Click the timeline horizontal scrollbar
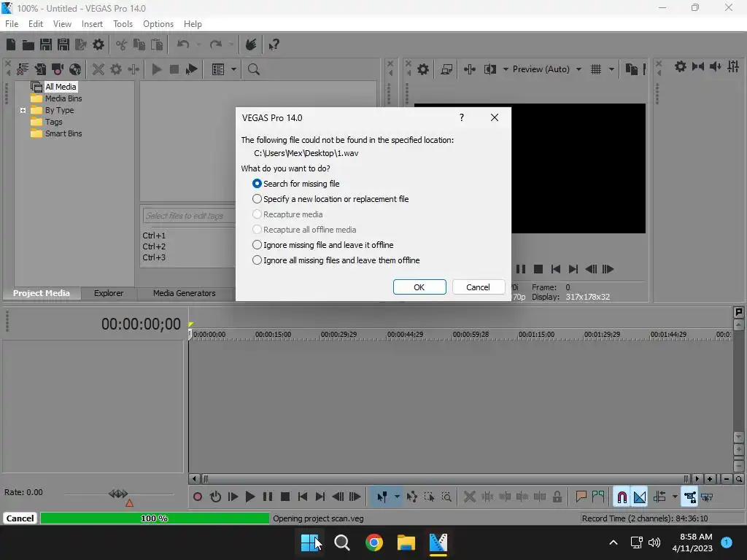The height and width of the screenshot is (560, 747). 444,479
